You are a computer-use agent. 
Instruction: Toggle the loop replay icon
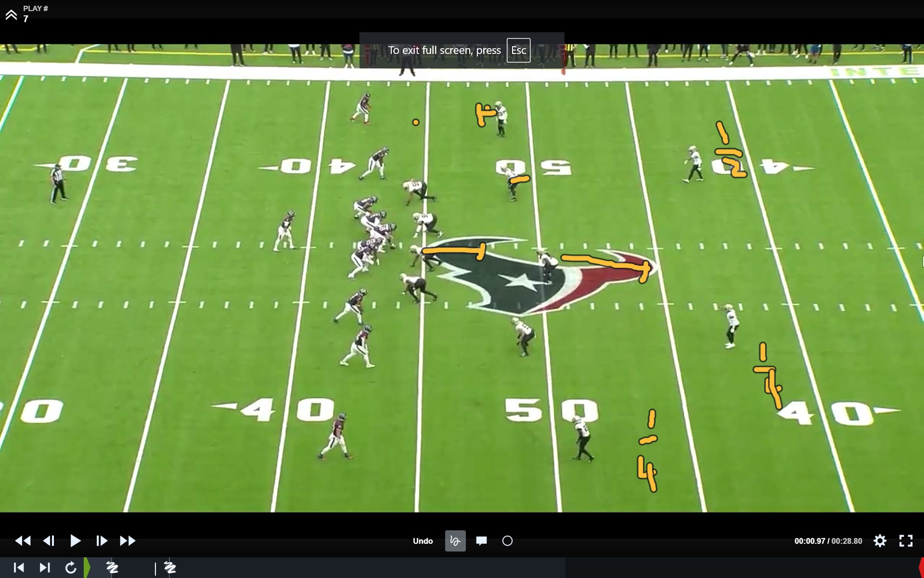(x=71, y=568)
